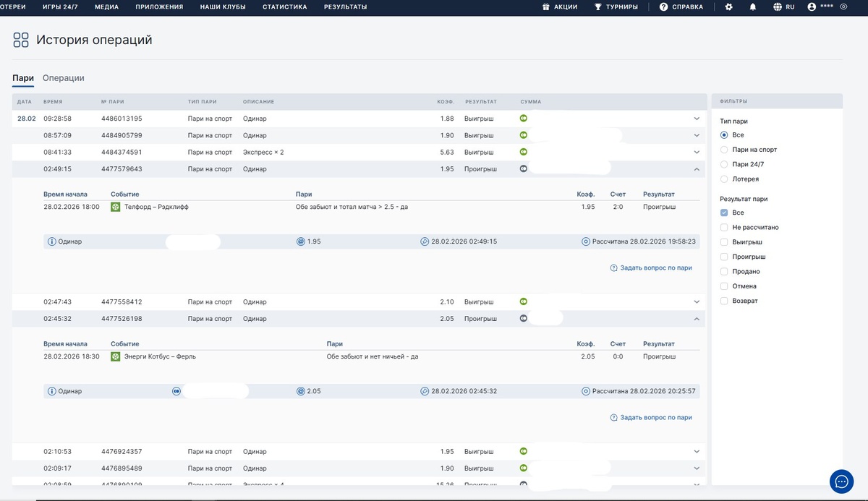This screenshot has width=868, height=501.
Task: Select Пари на спорт radio filter
Action: point(724,150)
